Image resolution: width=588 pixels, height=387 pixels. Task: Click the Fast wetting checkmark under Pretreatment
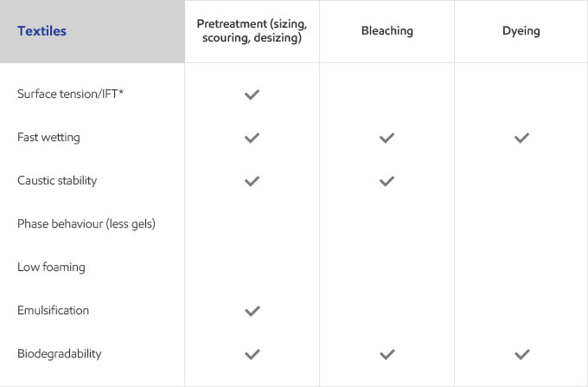coord(252,138)
